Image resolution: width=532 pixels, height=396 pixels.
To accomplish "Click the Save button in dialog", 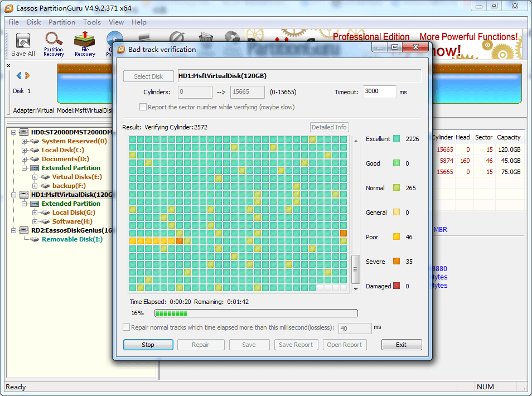I will coord(249,345).
